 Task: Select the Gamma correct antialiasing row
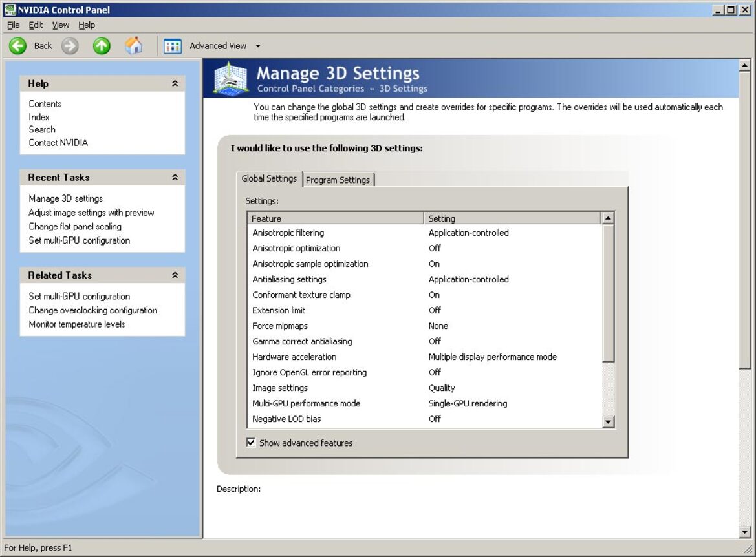pos(425,341)
